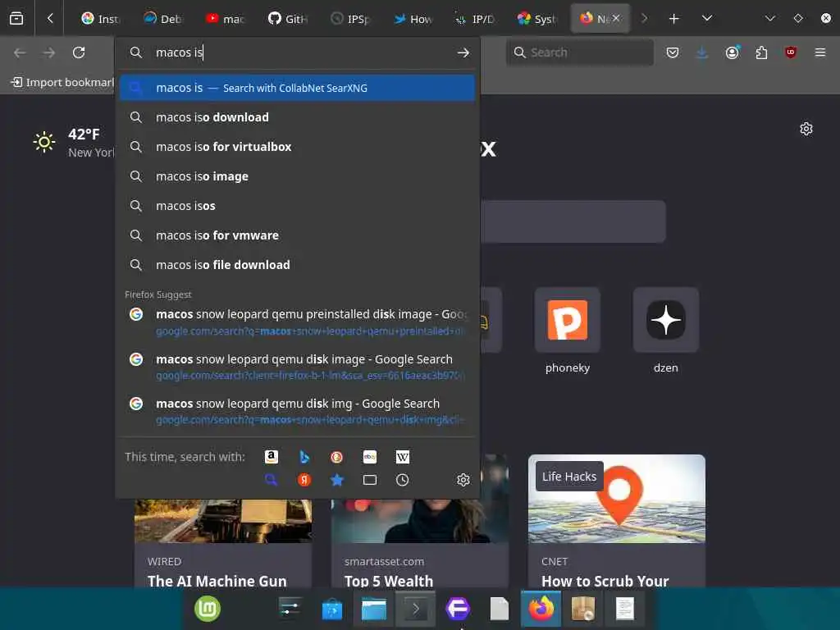The height and width of the screenshot is (630, 840).
Task: Search only open tabs via rectangle icon
Action: click(x=370, y=480)
